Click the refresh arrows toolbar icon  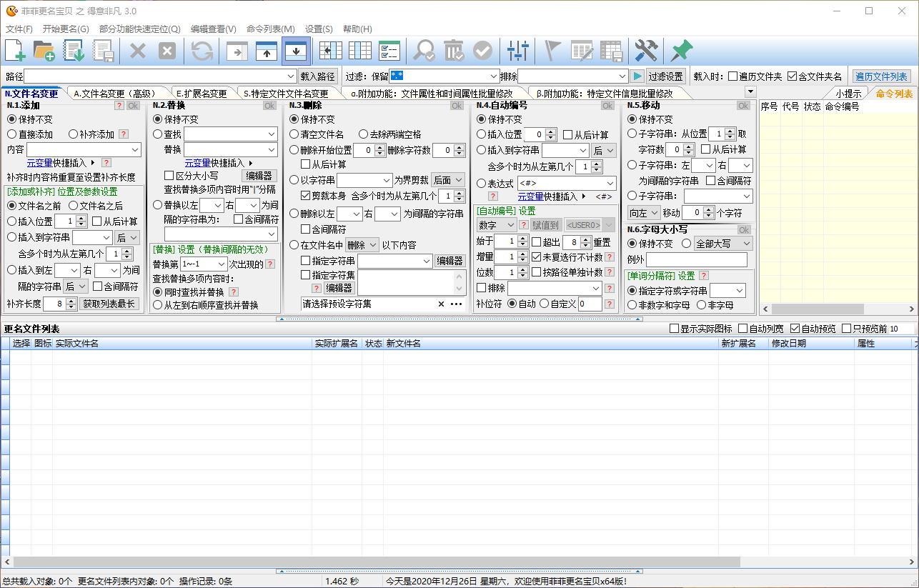point(202,51)
